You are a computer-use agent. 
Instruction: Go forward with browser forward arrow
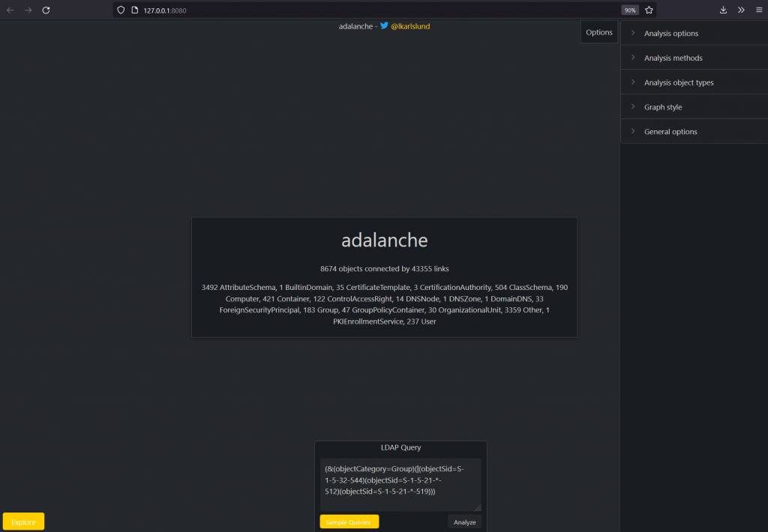[x=28, y=10]
